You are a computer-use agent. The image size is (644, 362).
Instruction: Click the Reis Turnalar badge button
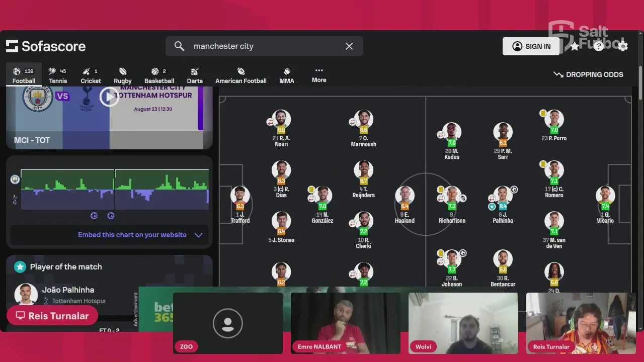pos(52,316)
